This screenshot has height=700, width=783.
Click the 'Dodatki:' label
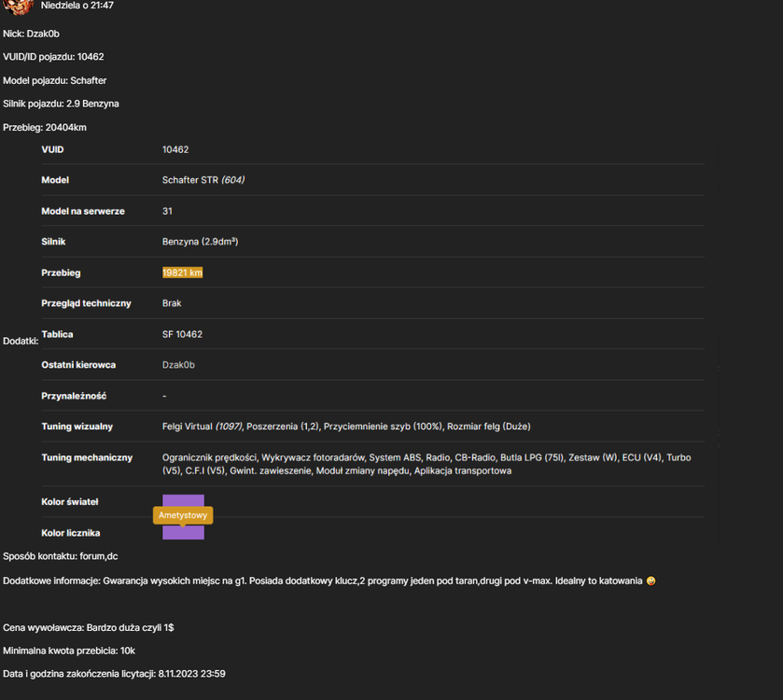[x=21, y=342]
